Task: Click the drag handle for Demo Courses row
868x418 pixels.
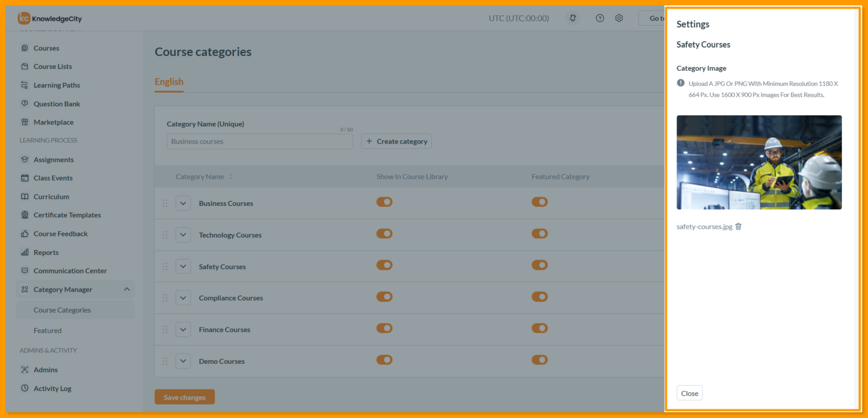Action: (x=165, y=361)
